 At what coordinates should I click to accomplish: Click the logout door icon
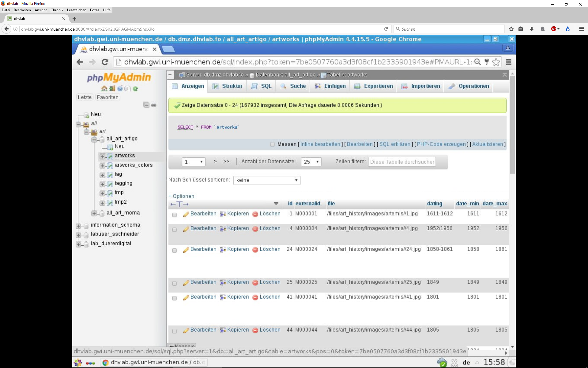[112, 89]
